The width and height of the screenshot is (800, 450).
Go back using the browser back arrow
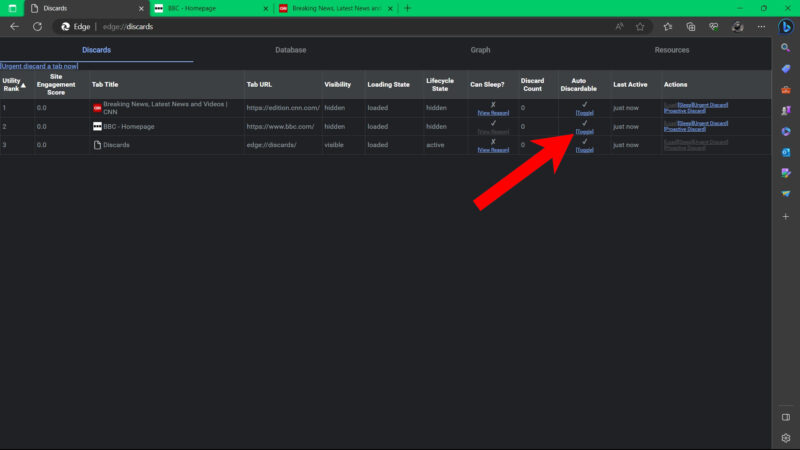14,27
